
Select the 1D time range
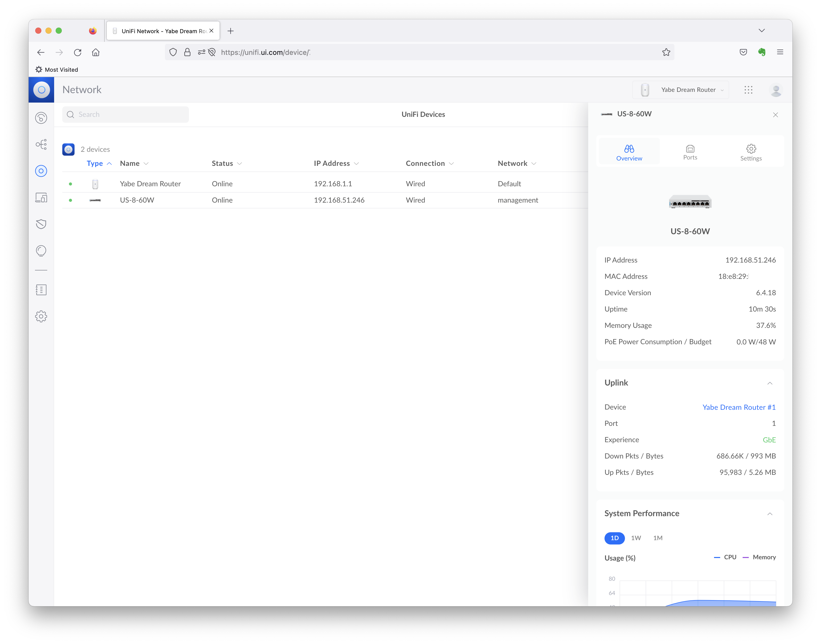pos(615,538)
